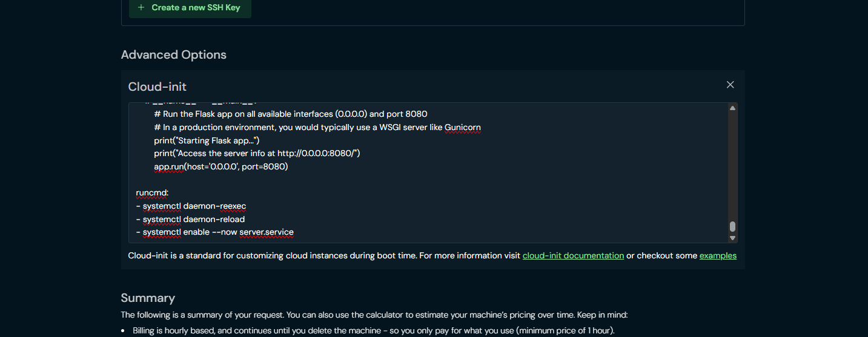Place cursor on print "Access the server info" line
This screenshot has height=337, width=868.
tap(257, 153)
